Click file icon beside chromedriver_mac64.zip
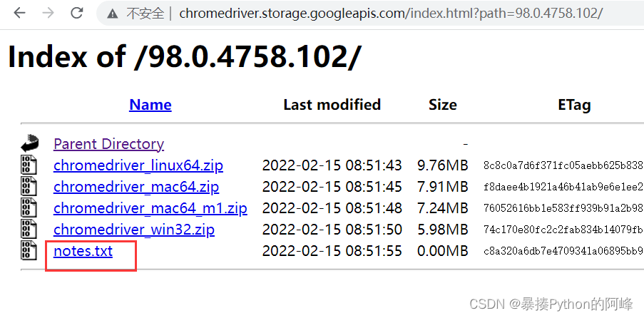 coord(29,187)
